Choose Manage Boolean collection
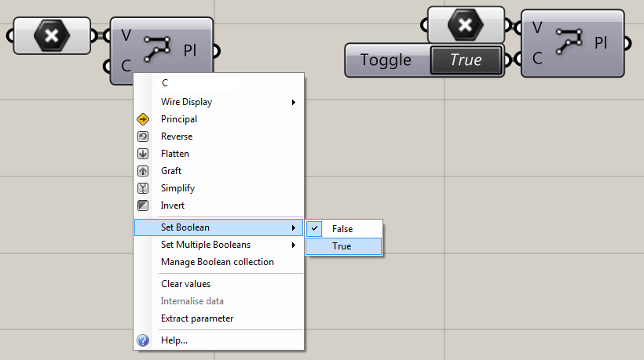Screen dimensions: 644x360 218,262
